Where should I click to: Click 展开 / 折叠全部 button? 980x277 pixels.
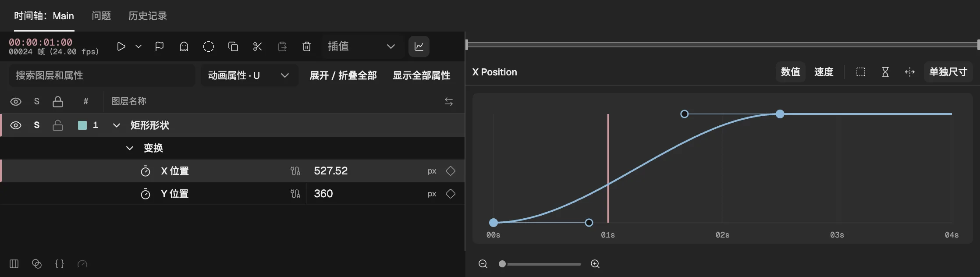(343, 75)
